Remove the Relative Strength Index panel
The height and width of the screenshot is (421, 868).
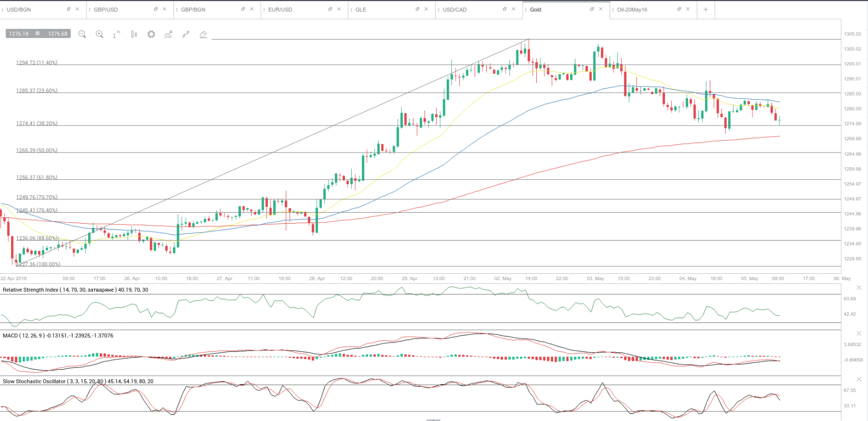point(859,288)
